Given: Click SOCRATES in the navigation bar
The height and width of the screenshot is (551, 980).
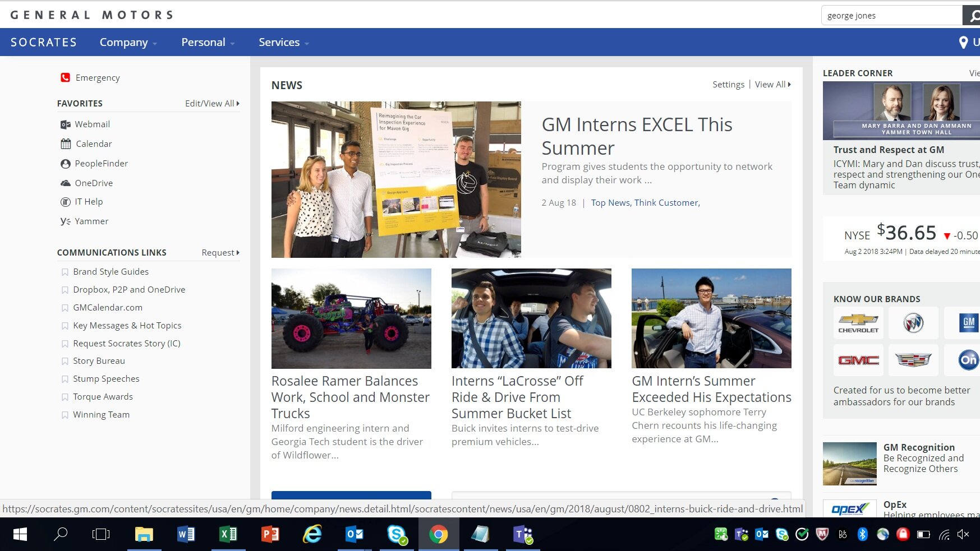Looking at the screenshot, I should [43, 42].
